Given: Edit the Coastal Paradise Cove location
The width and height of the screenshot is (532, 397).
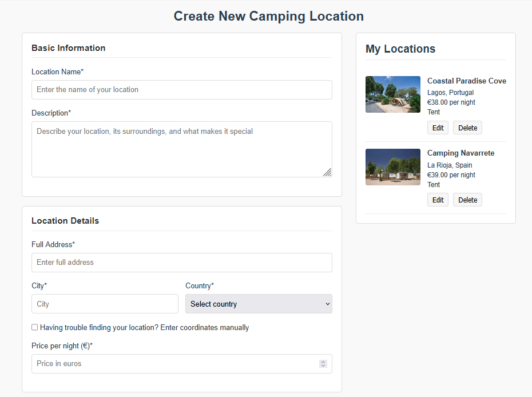Looking at the screenshot, I should click(x=438, y=128).
